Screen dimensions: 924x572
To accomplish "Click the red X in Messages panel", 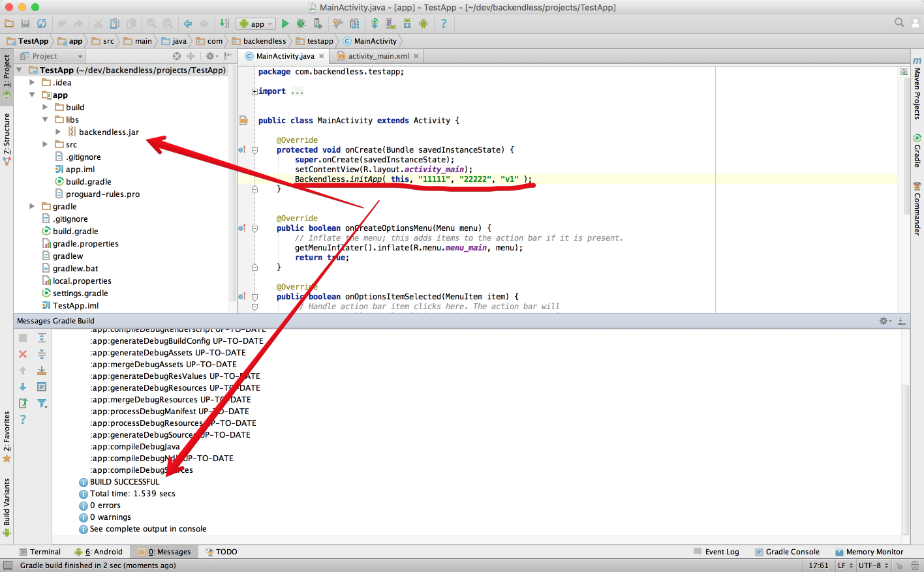I will pos(23,354).
